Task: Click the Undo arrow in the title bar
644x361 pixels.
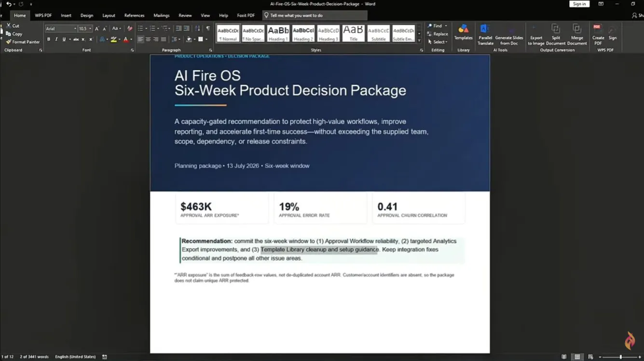Action: click(9, 4)
